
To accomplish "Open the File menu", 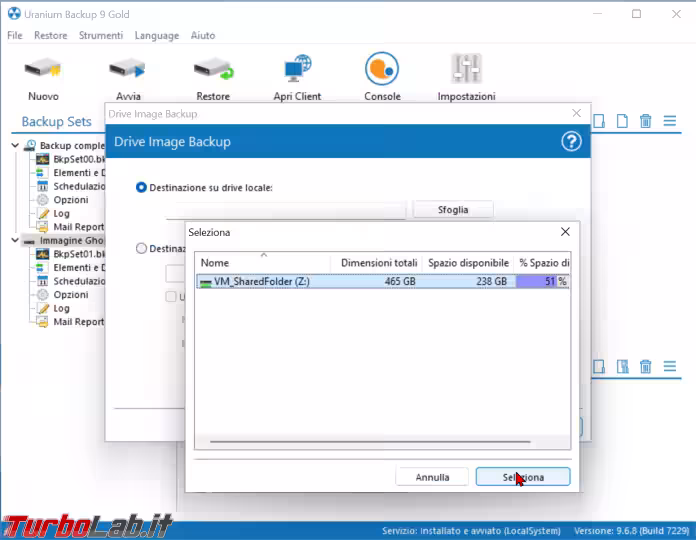I will (x=15, y=35).
